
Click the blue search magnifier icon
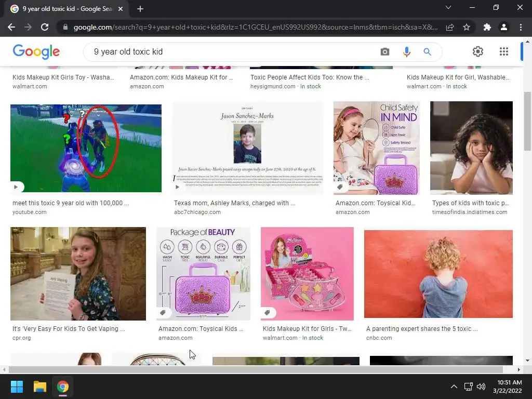pos(427,51)
